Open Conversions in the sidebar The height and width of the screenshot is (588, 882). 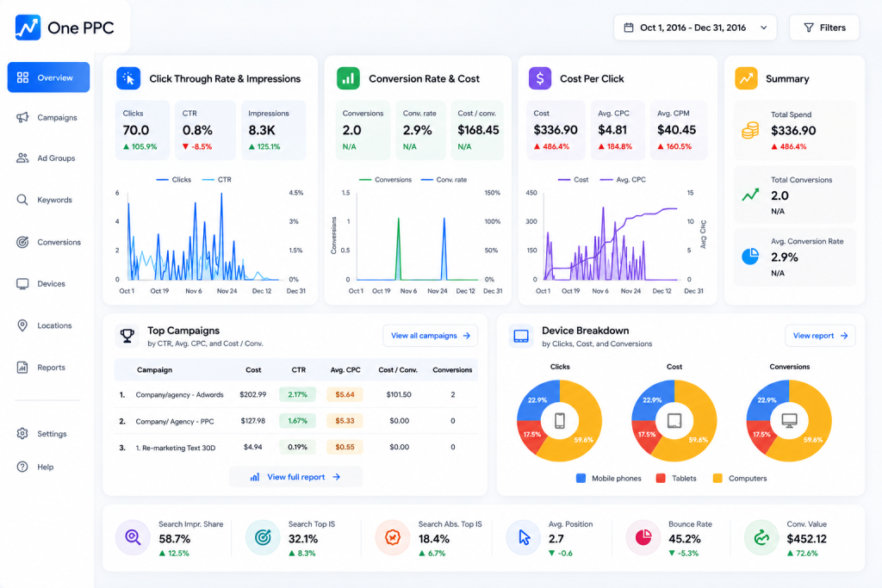pyautogui.click(x=49, y=242)
